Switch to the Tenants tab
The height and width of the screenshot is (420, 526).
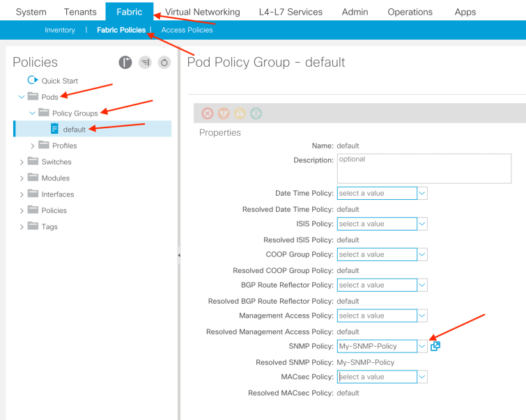pos(80,12)
